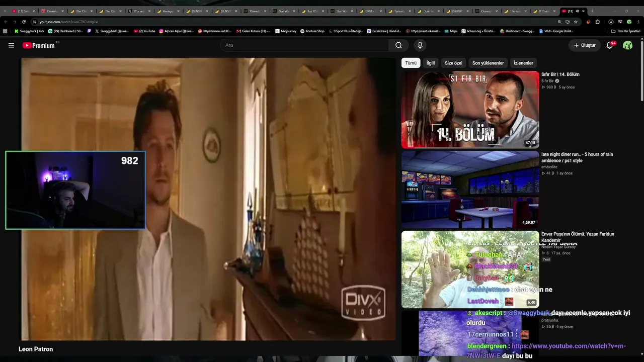Viewport: 644px width, 362px height.
Task: Open the reddit.com bookmark
Action: pos(214,31)
